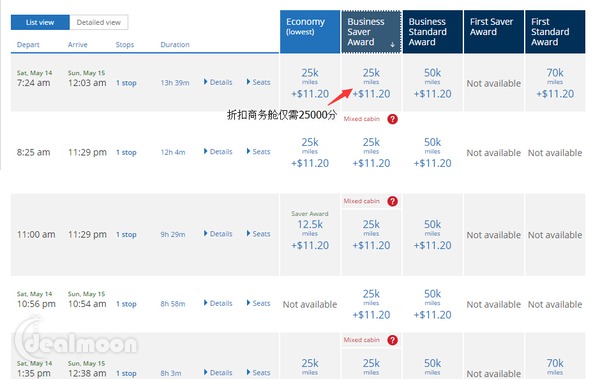Expand Seats for 8:25 am flight
The image size is (600, 379).
(x=259, y=152)
